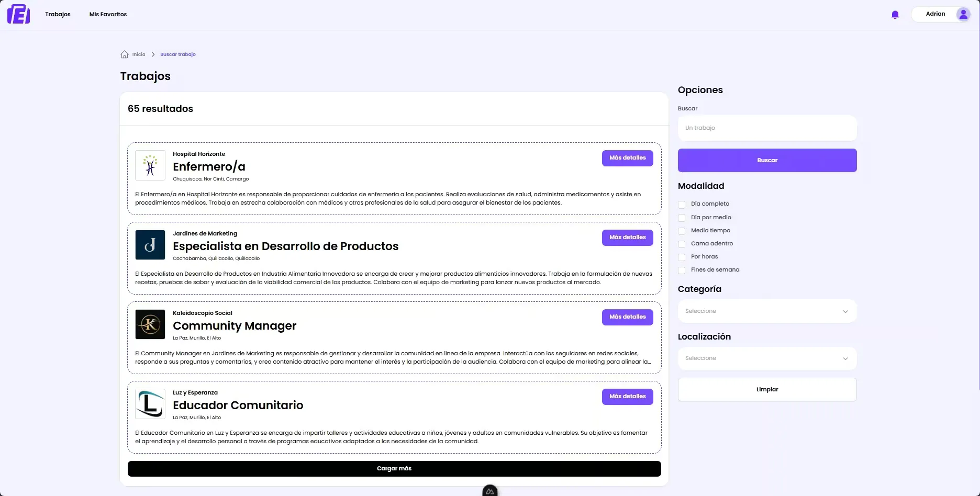
Task: Expand the Localización selector
Action: 767,358
